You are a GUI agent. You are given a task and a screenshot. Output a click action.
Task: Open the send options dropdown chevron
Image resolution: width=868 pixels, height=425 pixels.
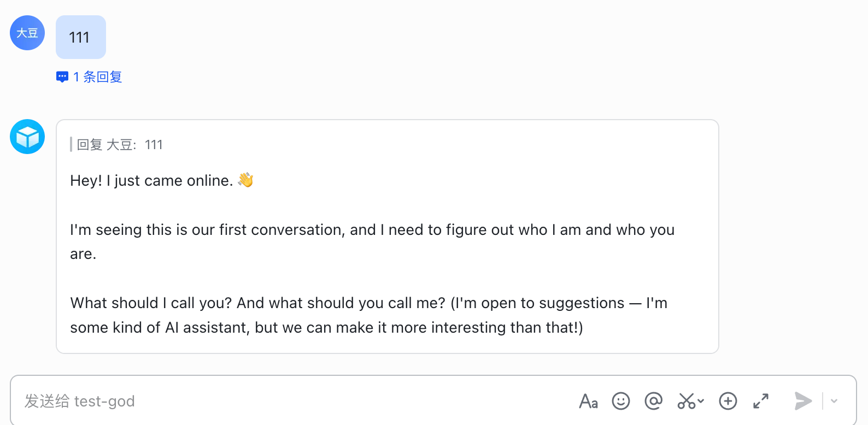(x=834, y=402)
